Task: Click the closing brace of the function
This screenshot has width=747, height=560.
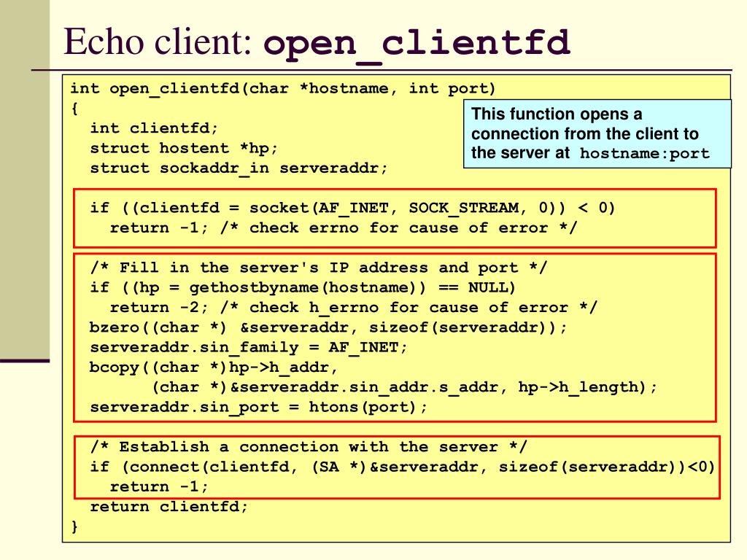Action: pos(74,526)
